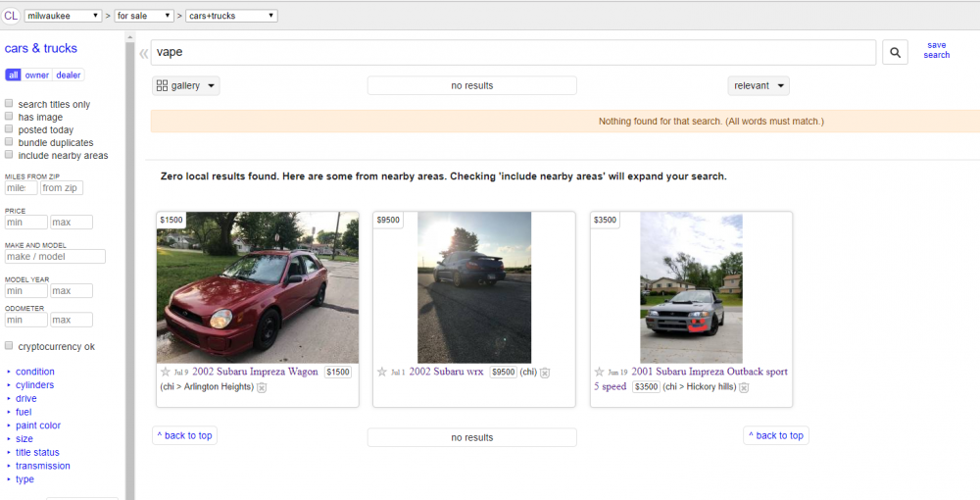
Task: Open the 2002 Subaru Impreza Wagon listing title
Action: 255,372
